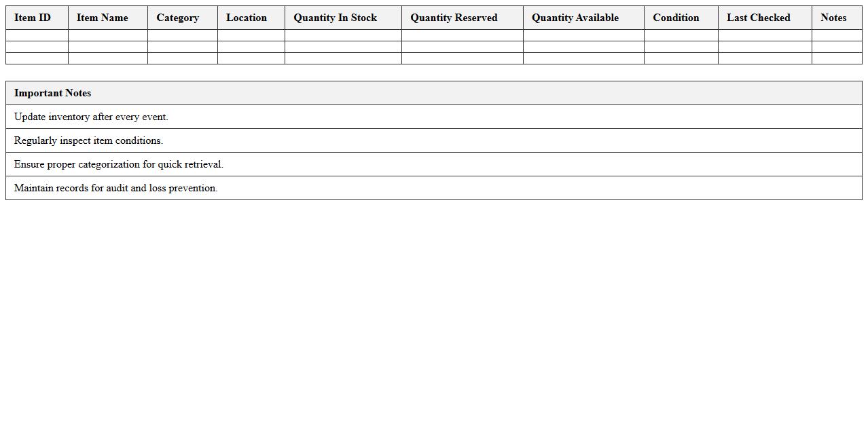Select the 'Update inventory after every event' note
The height and width of the screenshot is (441, 868).
click(91, 117)
